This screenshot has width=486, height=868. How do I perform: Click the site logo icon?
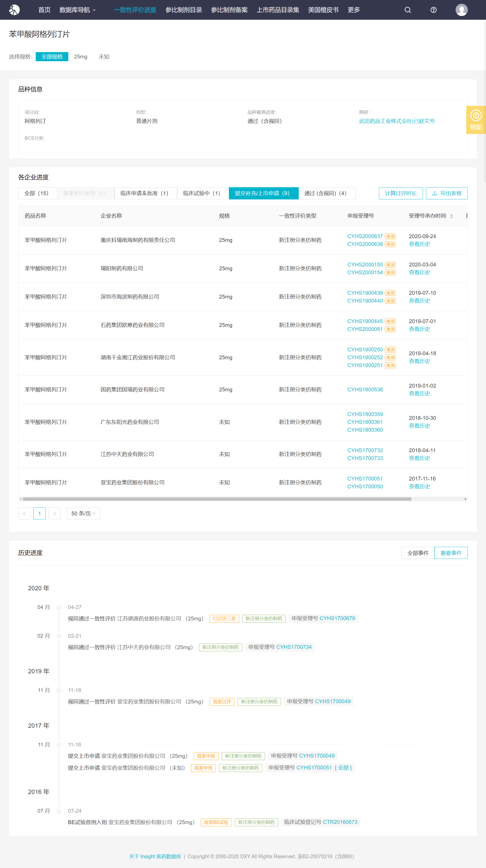[x=14, y=10]
